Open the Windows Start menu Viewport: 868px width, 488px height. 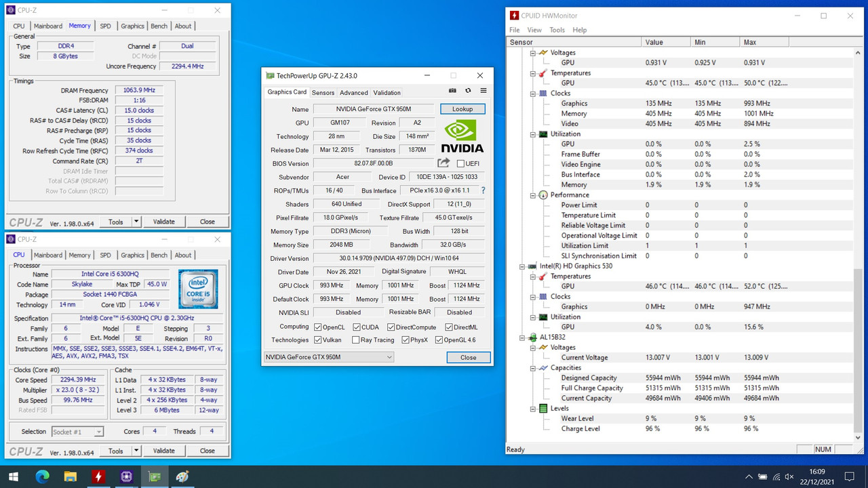[x=14, y=477]
